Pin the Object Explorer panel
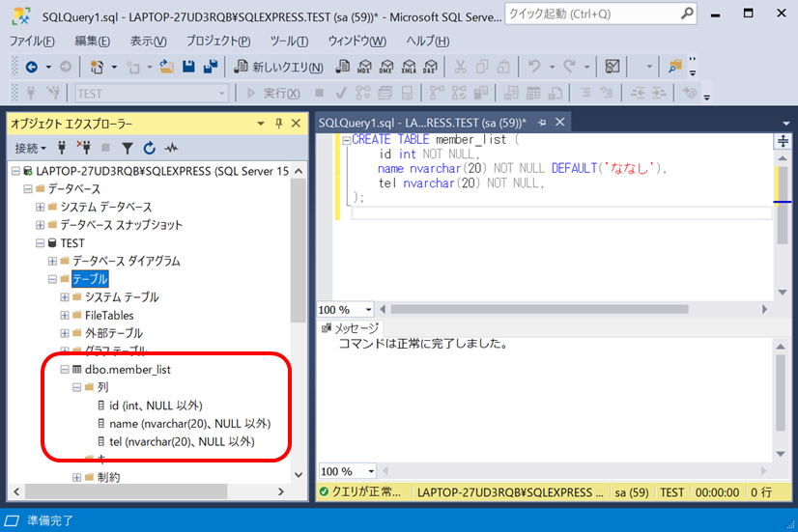The height and width of the screenshot is (532, 798). coord(278,124)
